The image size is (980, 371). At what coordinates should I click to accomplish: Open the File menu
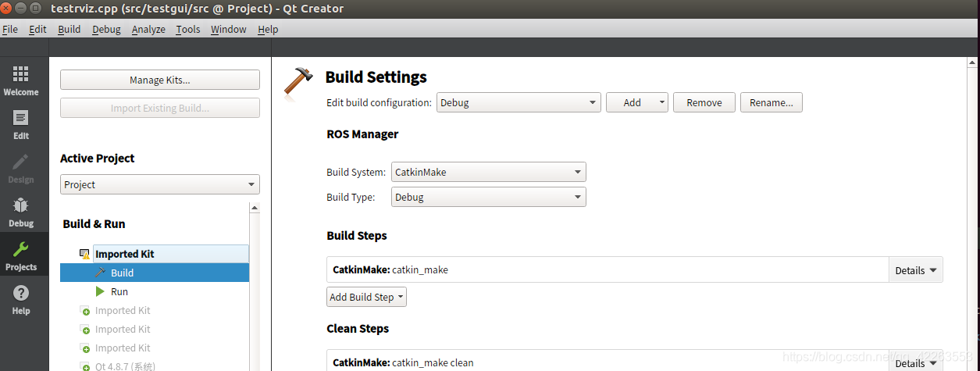10,29
